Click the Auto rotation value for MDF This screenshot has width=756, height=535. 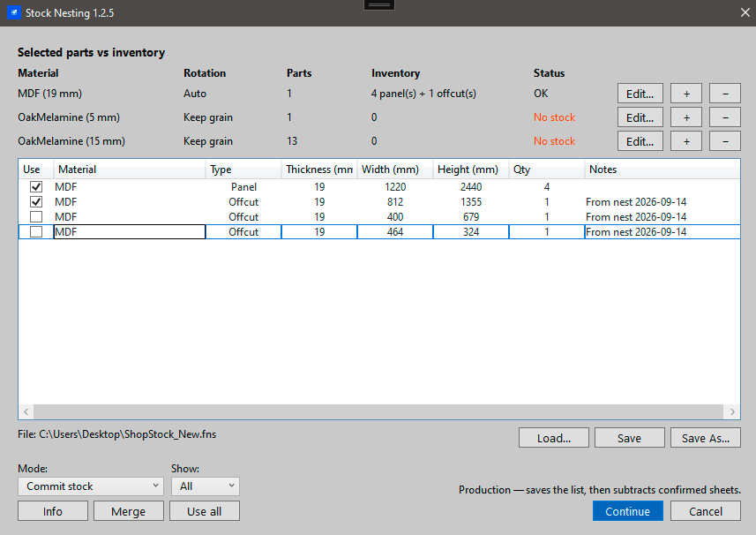click(x=195, y=94)
